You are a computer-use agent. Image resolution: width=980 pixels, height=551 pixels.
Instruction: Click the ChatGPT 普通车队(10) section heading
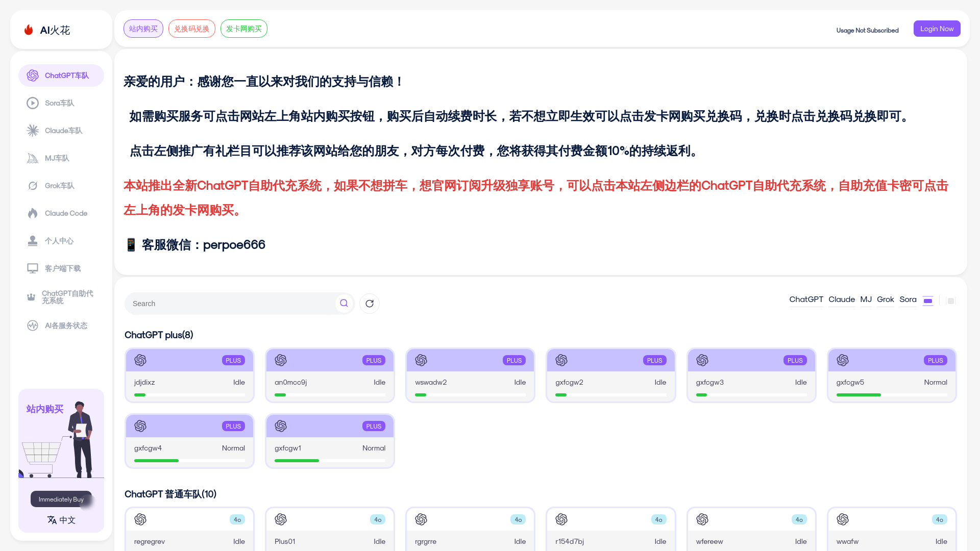point(170,494)
